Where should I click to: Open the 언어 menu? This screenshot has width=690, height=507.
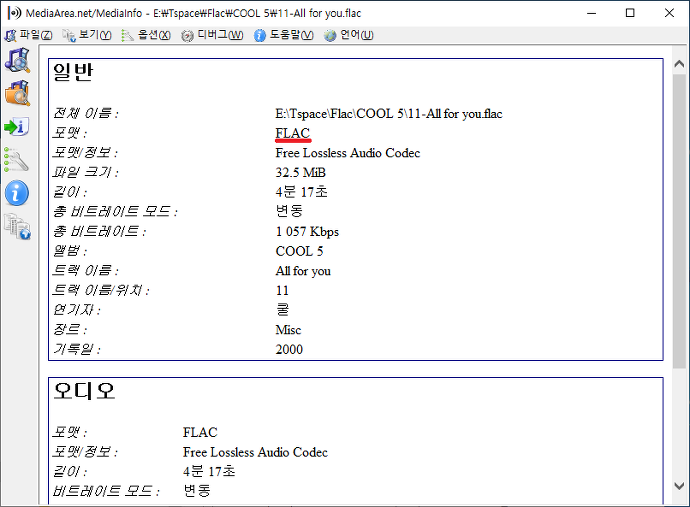click(349, 35)
